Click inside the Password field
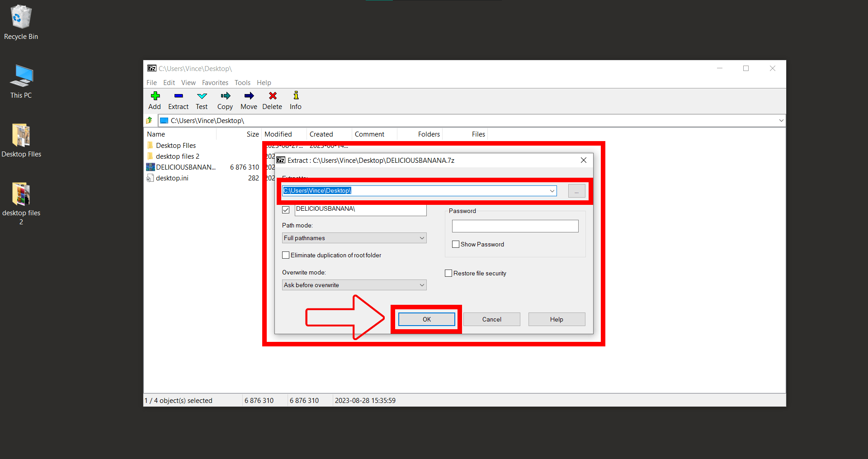The height and width of the screenshot is (459, 868). tap(515, 226)
